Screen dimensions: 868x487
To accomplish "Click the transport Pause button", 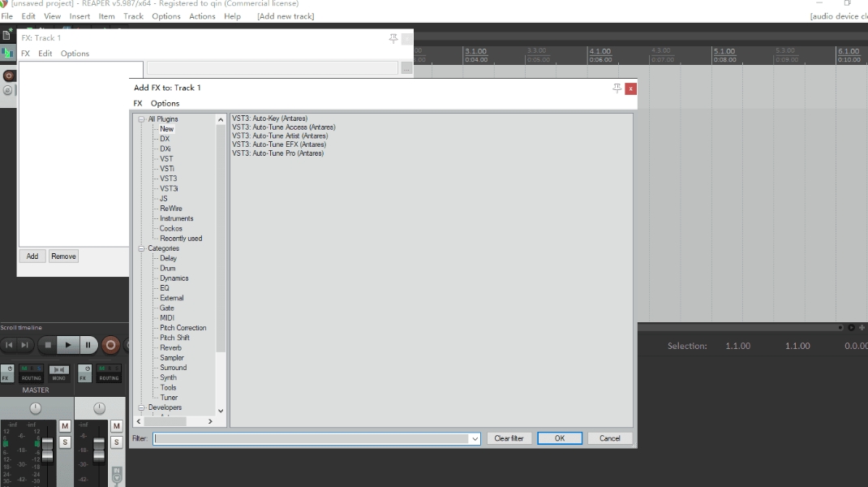I will (x=88, y=345).
